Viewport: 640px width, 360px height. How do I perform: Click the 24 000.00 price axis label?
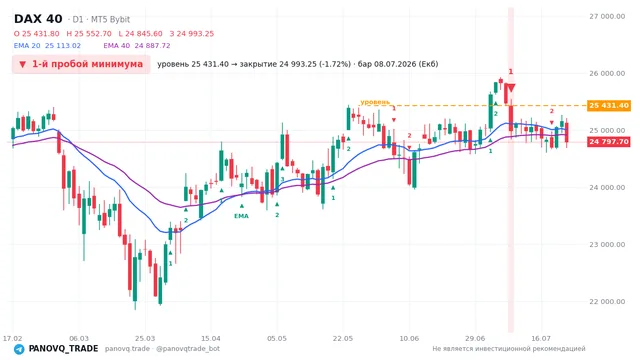click(607, 187)
